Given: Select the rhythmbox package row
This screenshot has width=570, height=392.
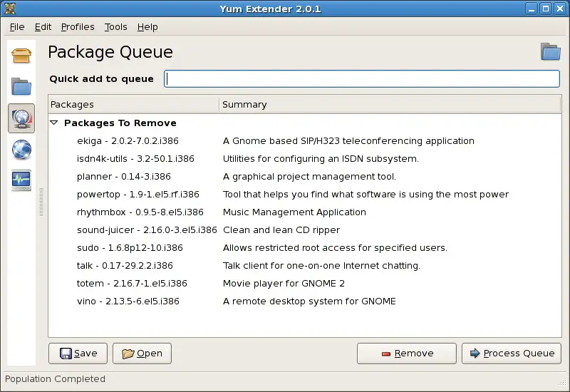Looking at the screenshot, I should tap(305, 212).
